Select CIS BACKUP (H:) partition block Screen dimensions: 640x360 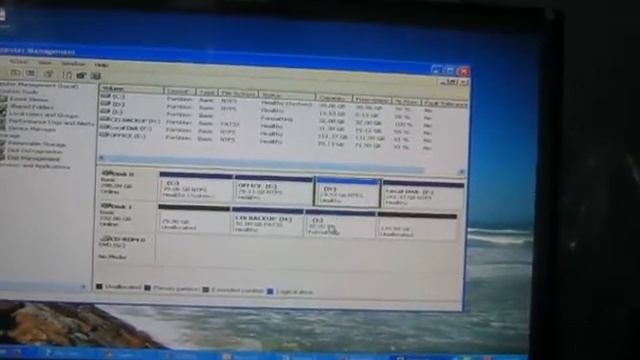267,222
